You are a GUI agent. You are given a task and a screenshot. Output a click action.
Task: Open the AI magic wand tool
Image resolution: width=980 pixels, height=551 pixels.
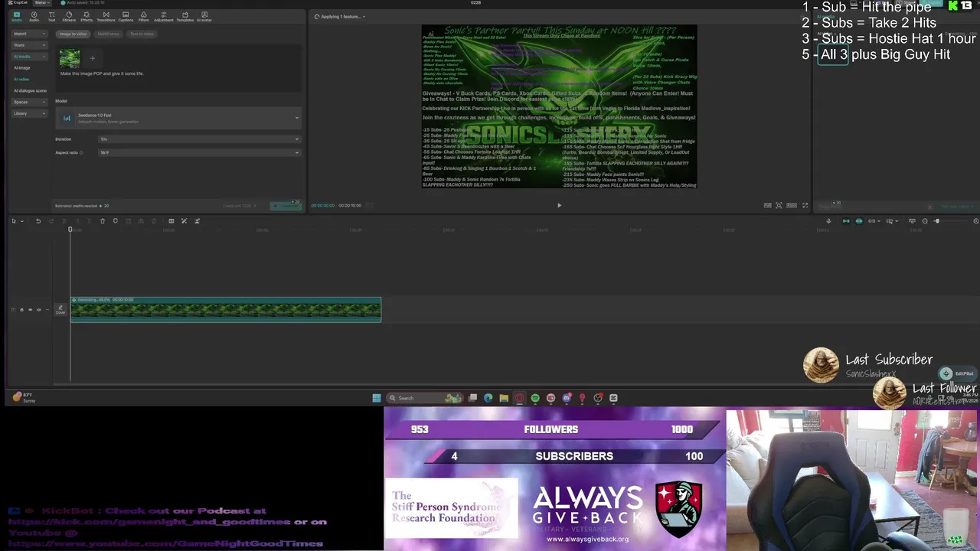(x=184, y=221)
